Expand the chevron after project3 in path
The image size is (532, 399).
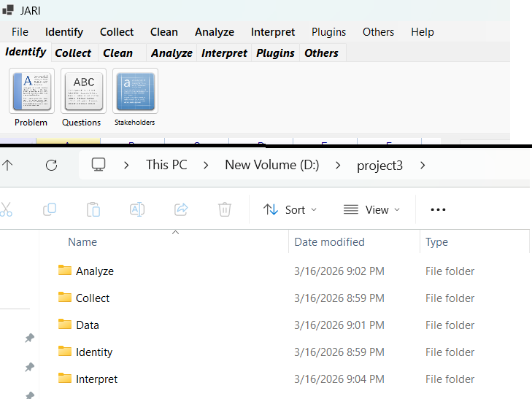[422, 165]
